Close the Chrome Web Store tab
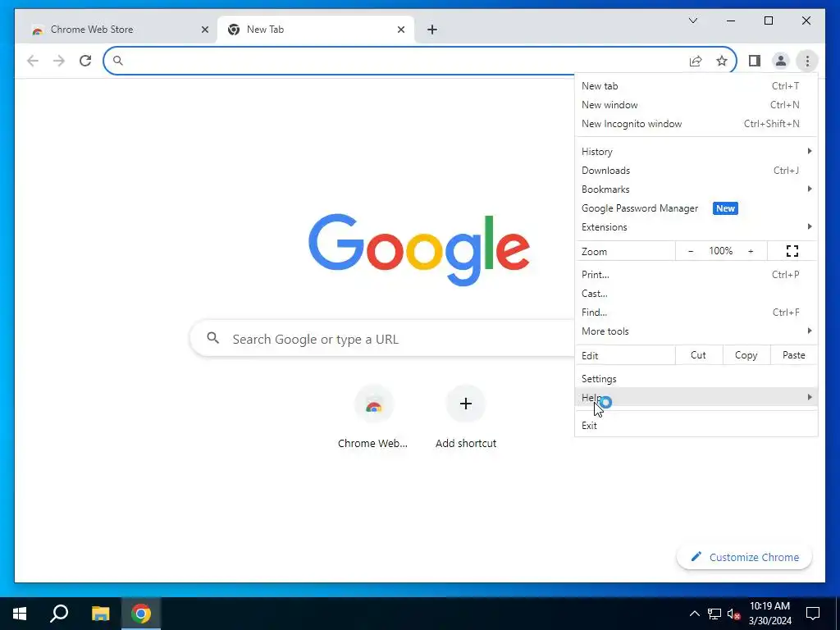The width and height of the screenshot is (840, 630). 204,30
